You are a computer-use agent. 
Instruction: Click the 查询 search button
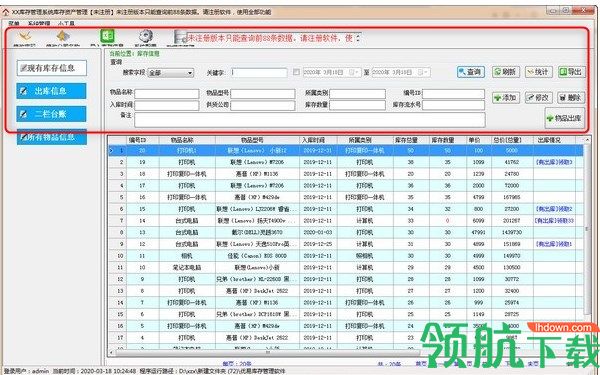point(471,72)
